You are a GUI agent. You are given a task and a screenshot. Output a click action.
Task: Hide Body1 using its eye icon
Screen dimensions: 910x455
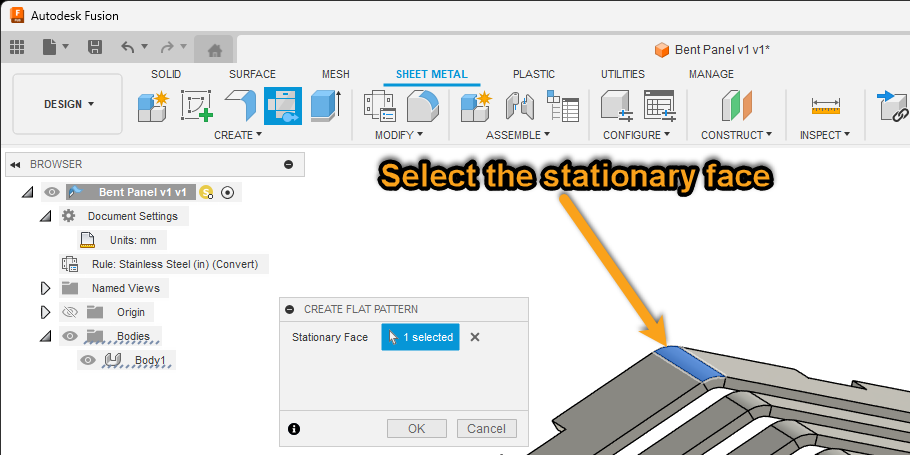pyautogui.click(x=88, y=360)
